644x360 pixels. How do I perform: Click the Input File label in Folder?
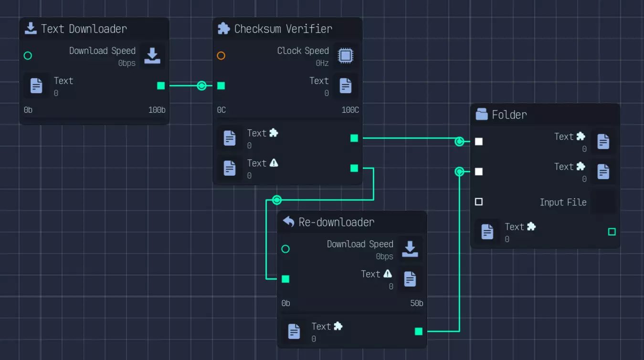point(563,202)
